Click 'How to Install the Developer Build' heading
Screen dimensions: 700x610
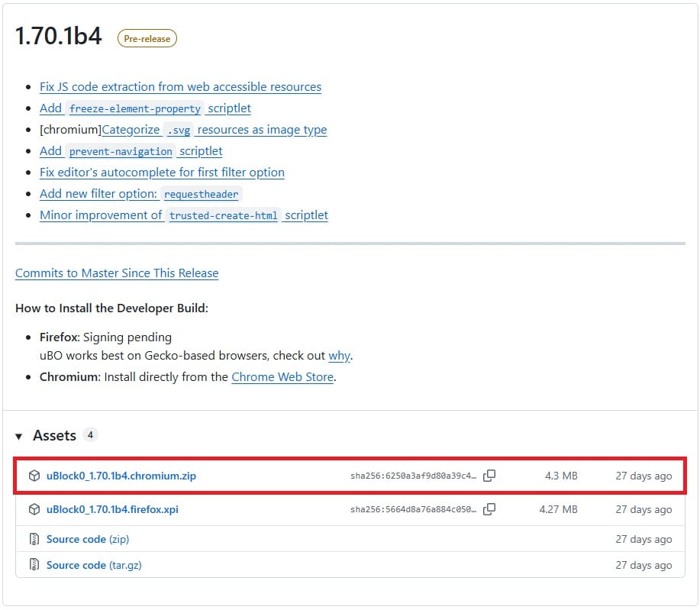[x=111, y=308]
